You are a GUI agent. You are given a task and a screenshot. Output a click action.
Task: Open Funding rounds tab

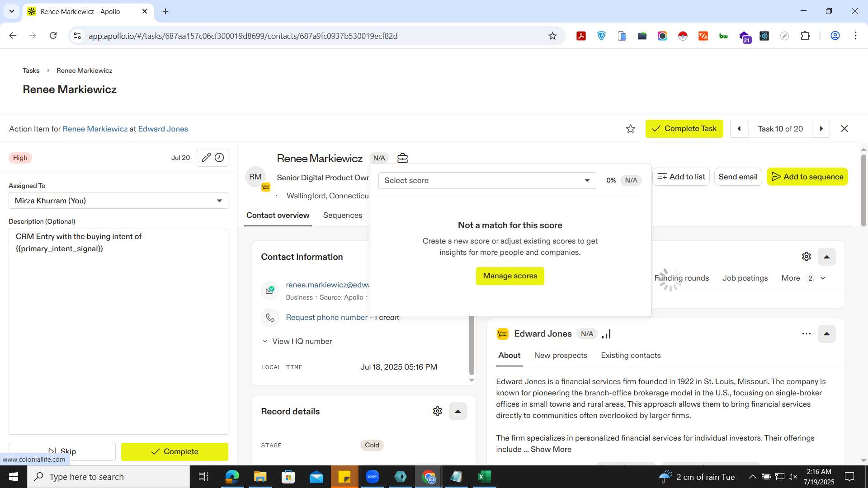(x=681, y=278)
